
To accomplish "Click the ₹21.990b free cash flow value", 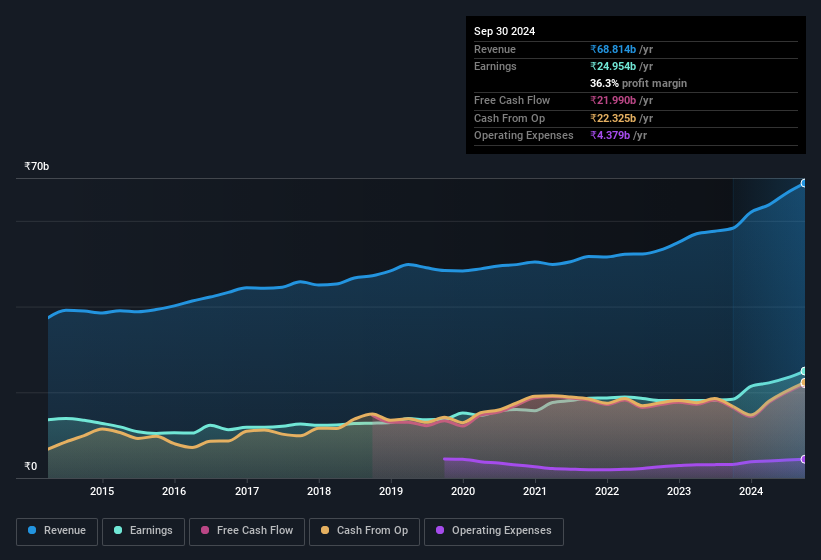I will click(613, 100).
